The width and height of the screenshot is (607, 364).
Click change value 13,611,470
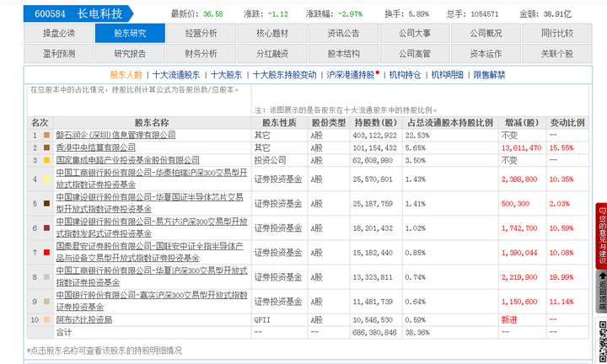[521, 147]
